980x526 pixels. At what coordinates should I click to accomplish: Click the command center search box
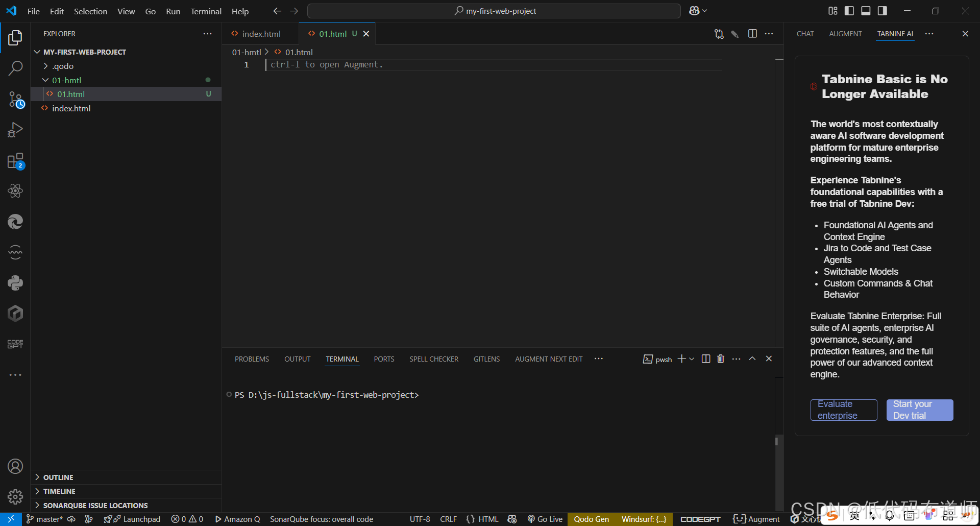pos(494,11)
